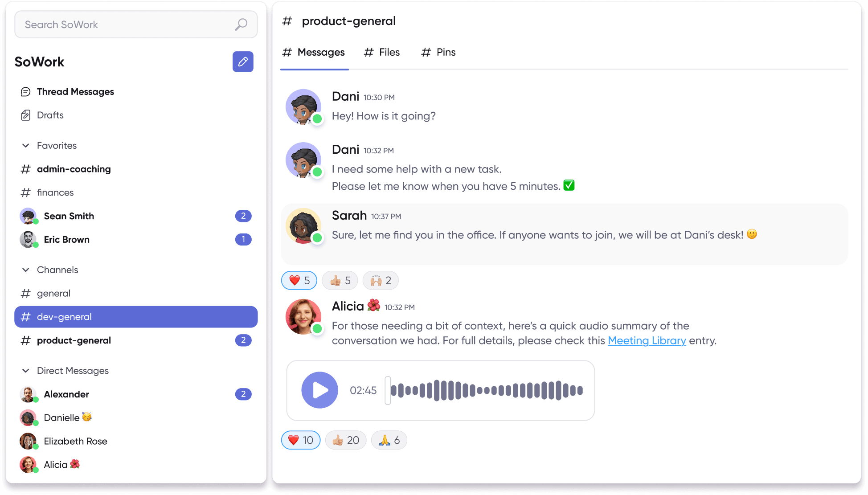
Task: Click the Search SoWork input field
Action: [125, 25]
